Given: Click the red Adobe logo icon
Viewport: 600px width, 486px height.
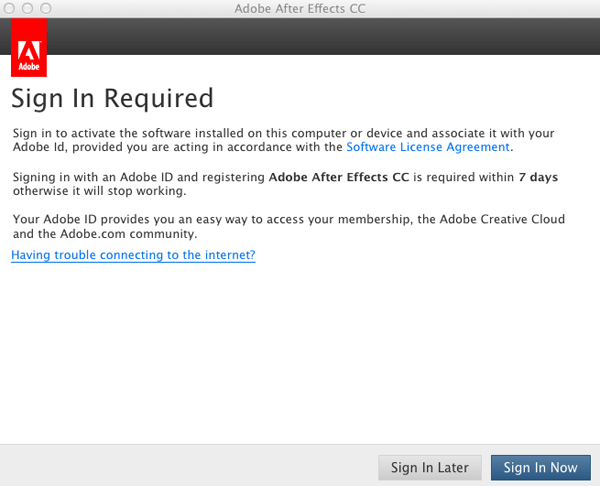Looking at the screenshot, I should point(29,47).
